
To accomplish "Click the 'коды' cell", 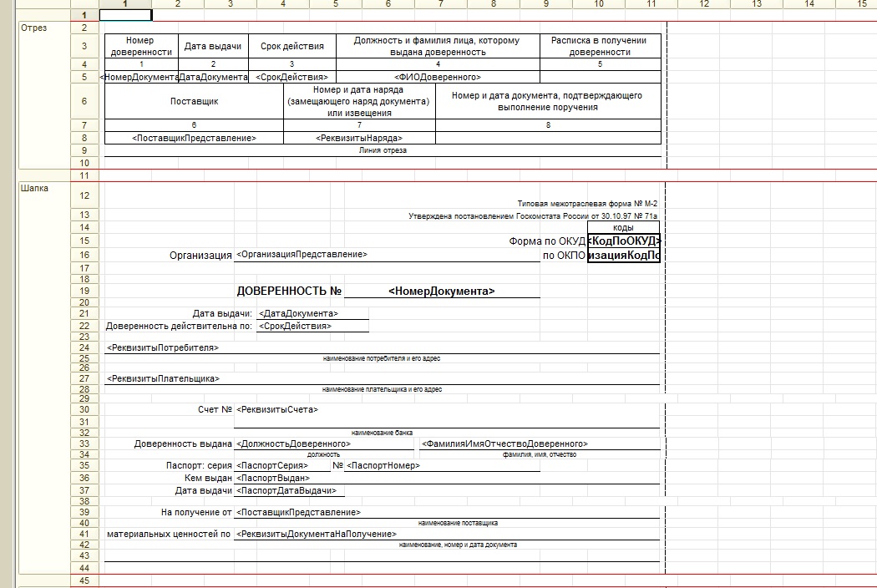I will 624,228.
